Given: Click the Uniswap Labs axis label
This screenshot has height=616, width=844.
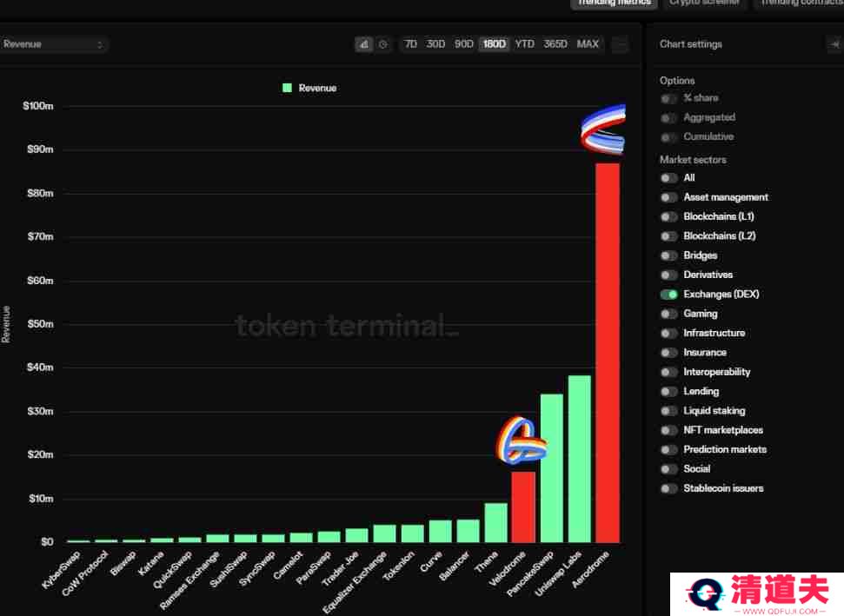Looking at the screenshot, I should click(558, 573).
